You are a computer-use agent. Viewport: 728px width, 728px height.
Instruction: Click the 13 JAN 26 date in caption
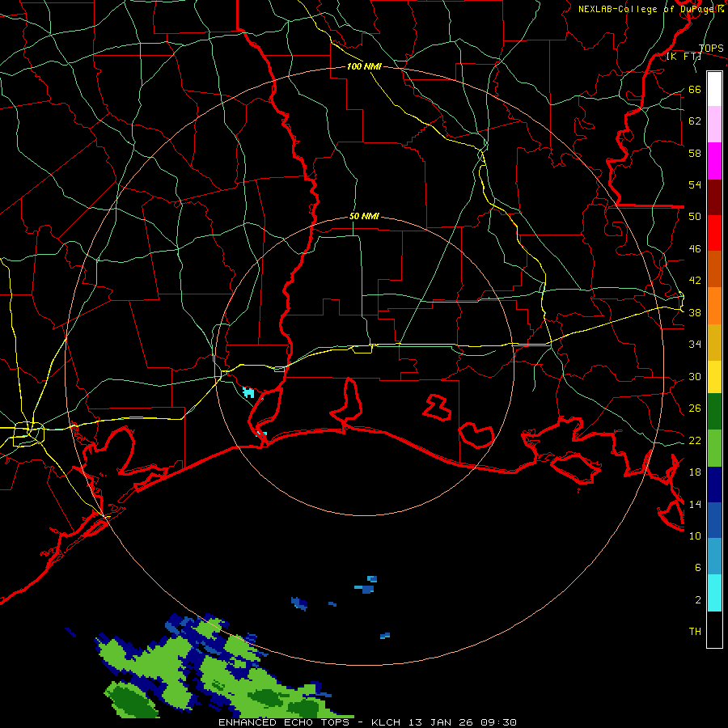442,722
